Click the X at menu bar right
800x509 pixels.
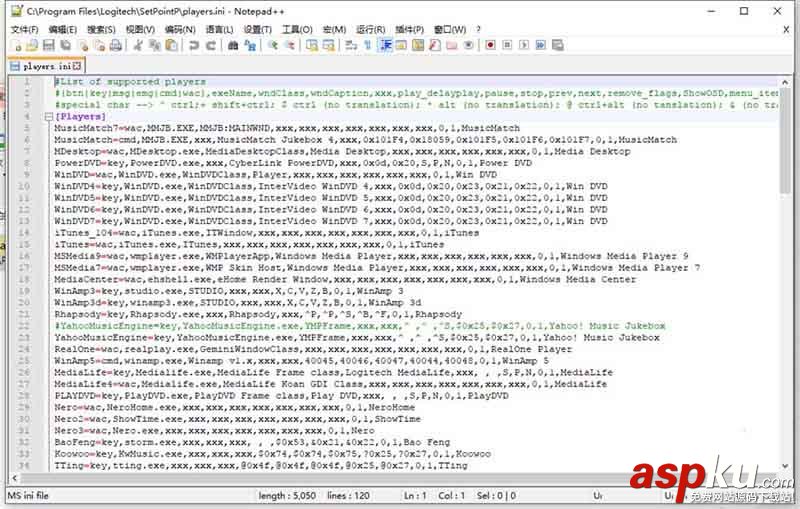click(x=786, y=30)
